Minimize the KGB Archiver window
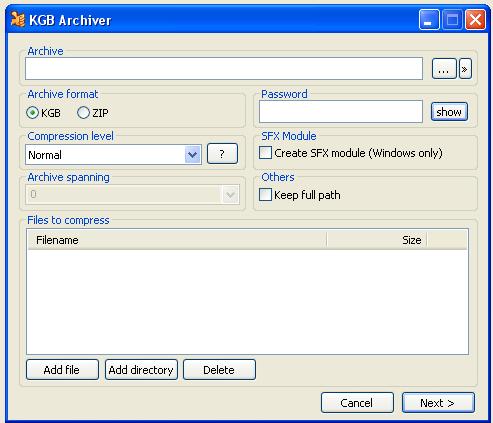The image size is (493, 423). [x=429, y=20]
